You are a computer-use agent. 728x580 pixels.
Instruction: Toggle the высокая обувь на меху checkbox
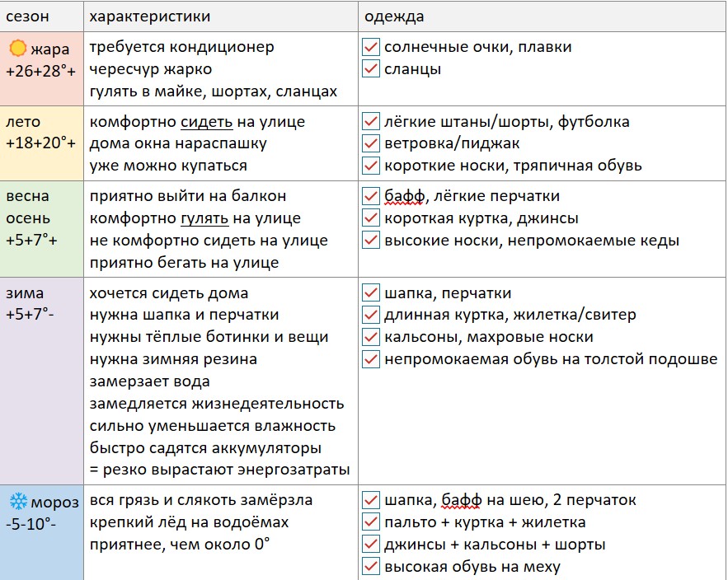click(371, 567)
